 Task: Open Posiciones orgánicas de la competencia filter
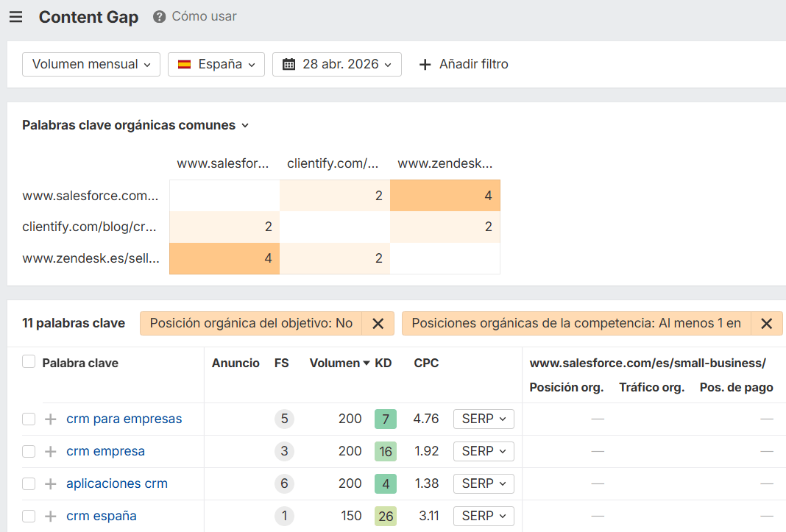(x=576, y=324)
